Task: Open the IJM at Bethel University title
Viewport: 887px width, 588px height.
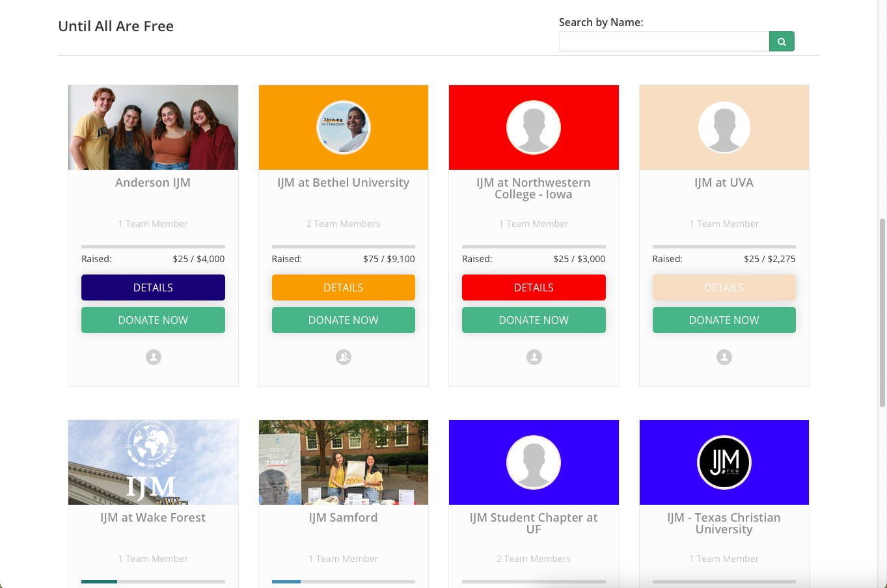Action: tap(344, 183)
